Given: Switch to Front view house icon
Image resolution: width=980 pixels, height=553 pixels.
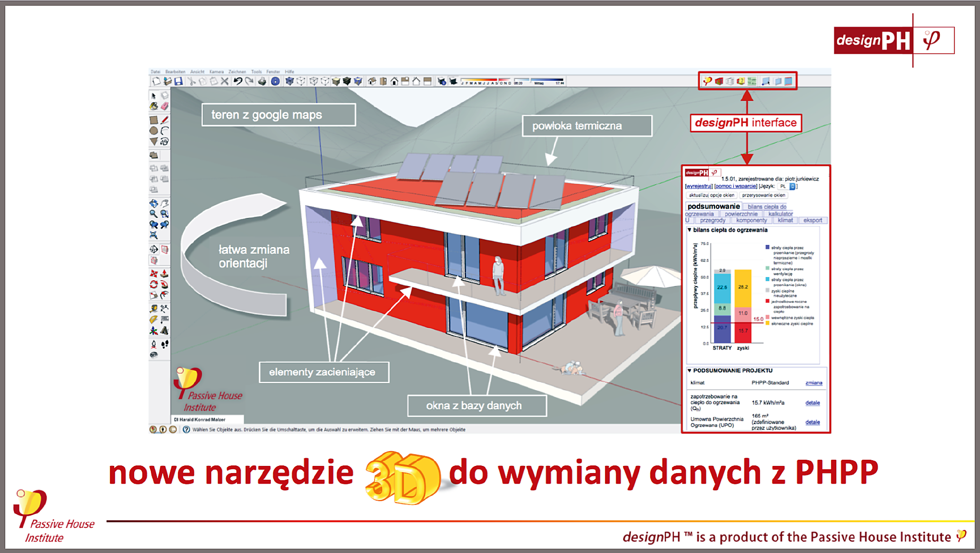Looking at the screenshot, I should pos(394,81).
